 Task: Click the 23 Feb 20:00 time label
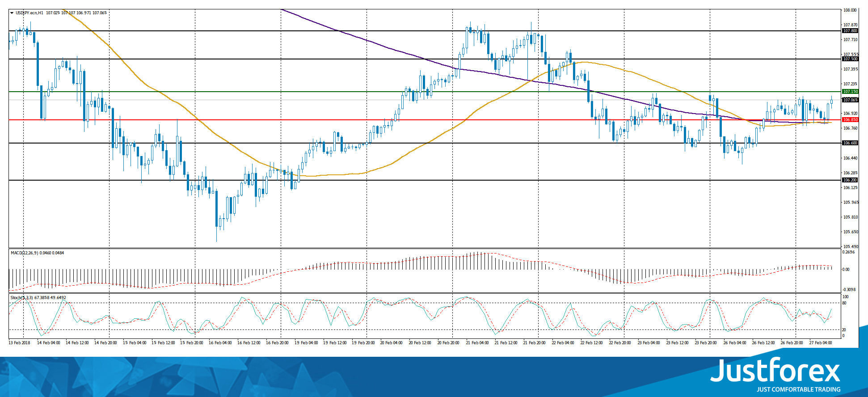pos(706,343)
